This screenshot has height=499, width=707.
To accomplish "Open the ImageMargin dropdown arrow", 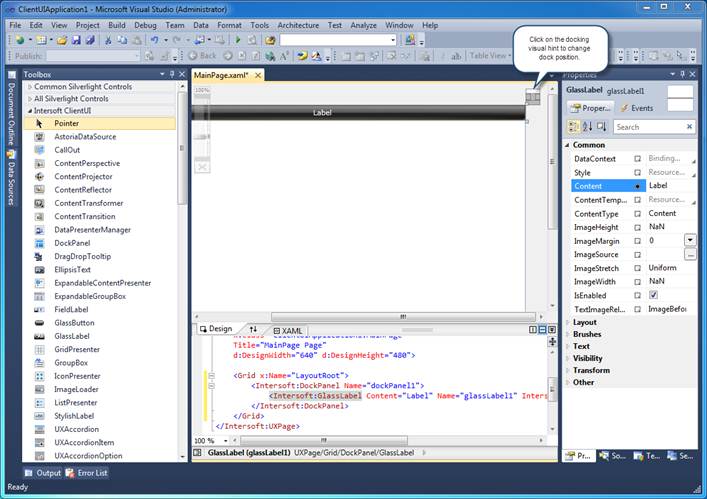I will 690,240.
